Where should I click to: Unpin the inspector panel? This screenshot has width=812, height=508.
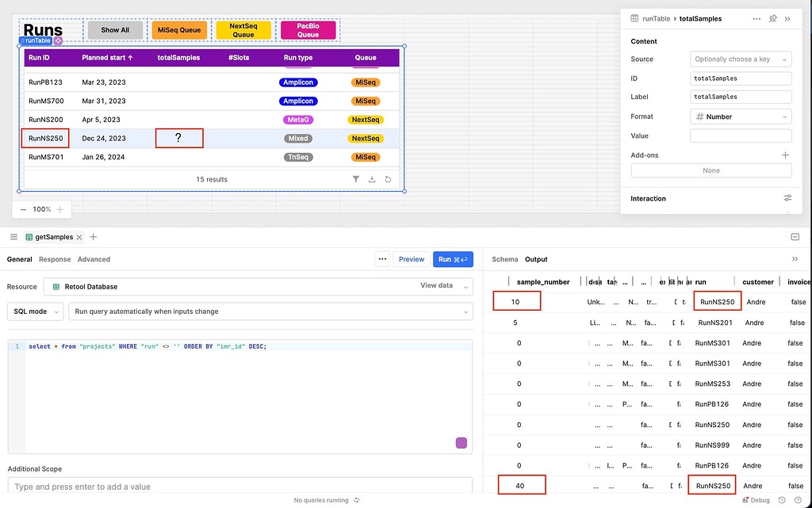point(773,18)
